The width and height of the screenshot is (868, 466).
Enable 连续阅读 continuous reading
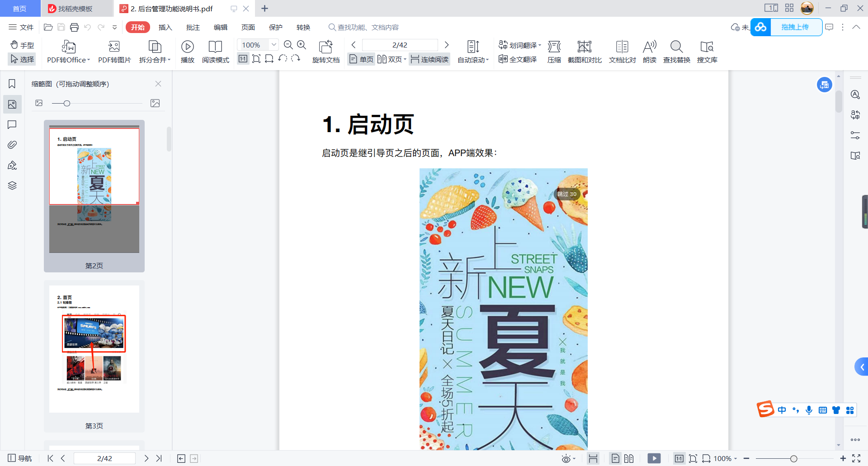pyautogui.click(x=429, y=59)
